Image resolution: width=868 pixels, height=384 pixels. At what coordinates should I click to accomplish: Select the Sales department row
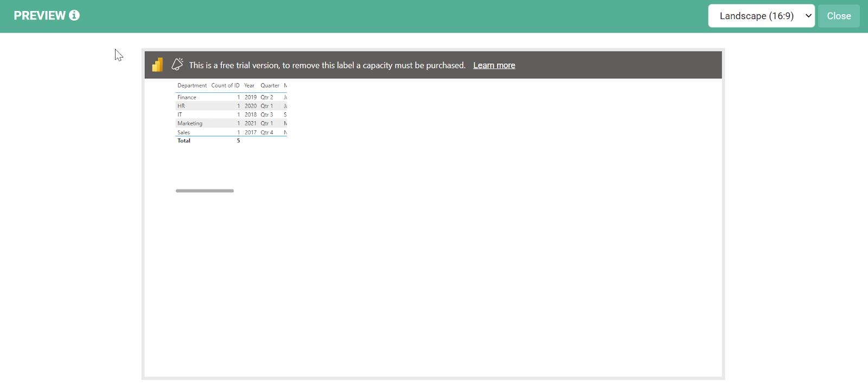point(184,133)
